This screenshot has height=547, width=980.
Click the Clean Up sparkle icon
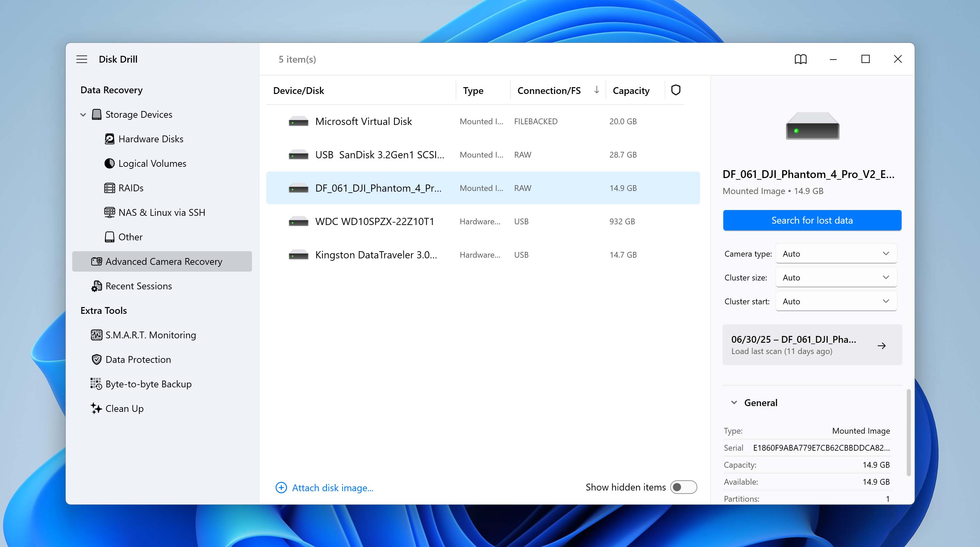tap(96, 408)
